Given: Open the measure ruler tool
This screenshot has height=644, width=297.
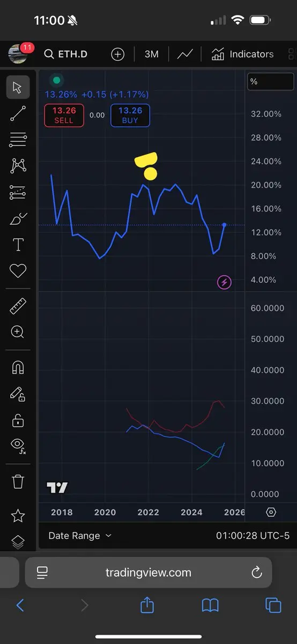Looking at the screenshot, I should [18, 306].
